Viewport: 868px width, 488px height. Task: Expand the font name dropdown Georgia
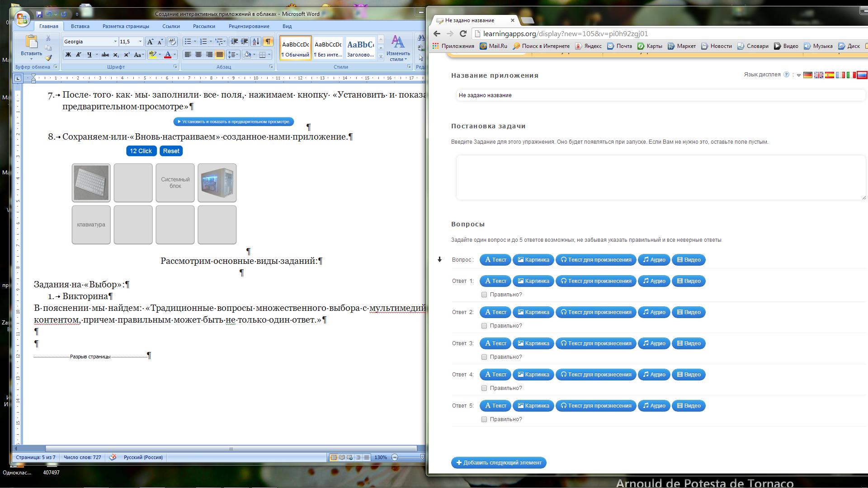coord(114,41)
